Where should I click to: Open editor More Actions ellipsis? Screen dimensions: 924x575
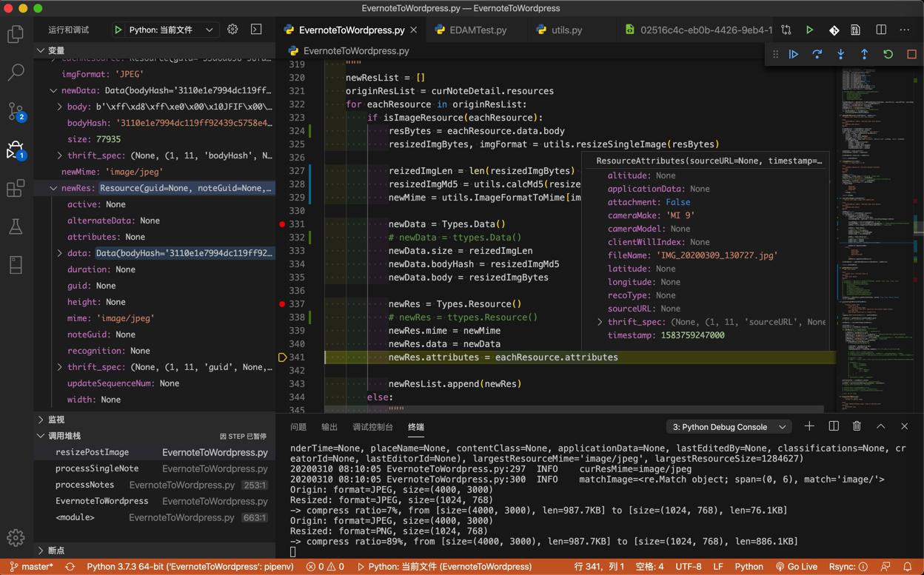[905, 30]
